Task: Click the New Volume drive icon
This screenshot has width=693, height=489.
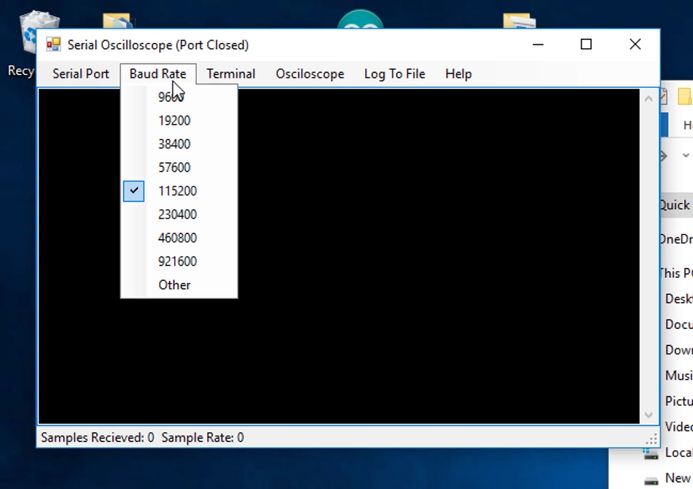Action: [651, 480]
